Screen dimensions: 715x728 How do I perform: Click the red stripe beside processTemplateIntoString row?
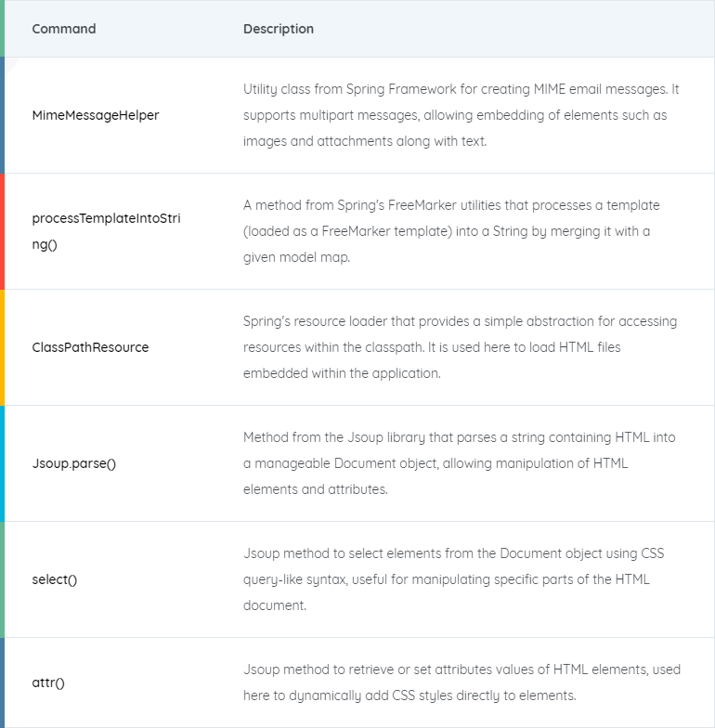(2, 231)
